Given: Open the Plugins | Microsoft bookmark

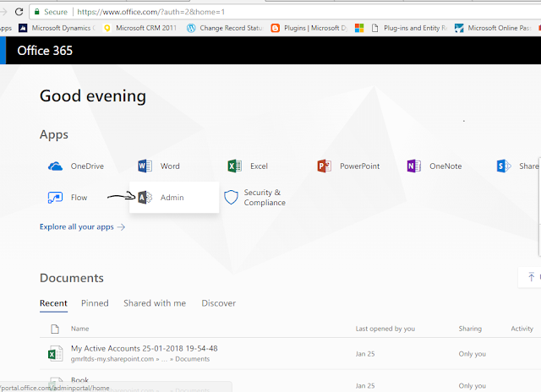Looking at the screenshot, I should [x=309, y=28].
